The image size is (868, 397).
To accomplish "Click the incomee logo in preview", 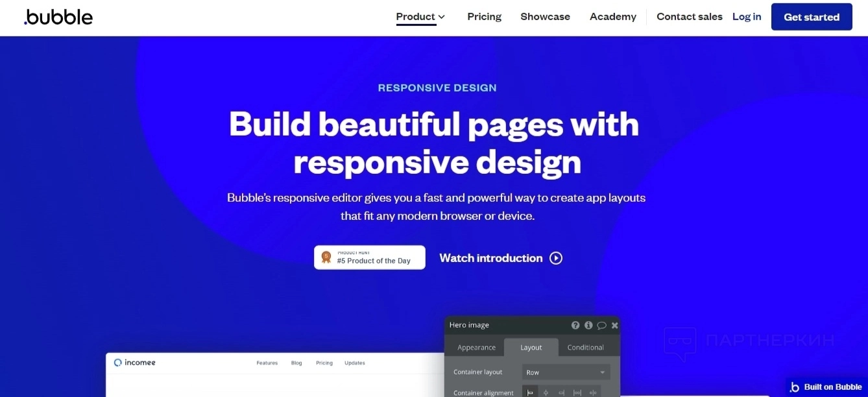I will point(134,363).
